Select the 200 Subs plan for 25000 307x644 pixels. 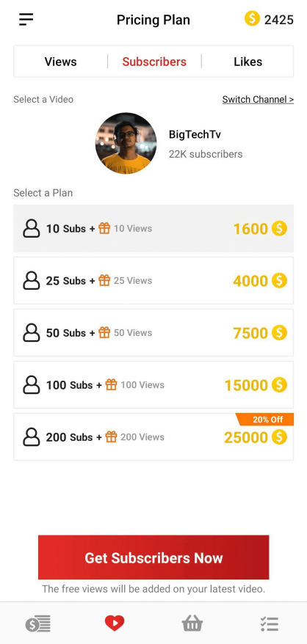coord(153,437)
